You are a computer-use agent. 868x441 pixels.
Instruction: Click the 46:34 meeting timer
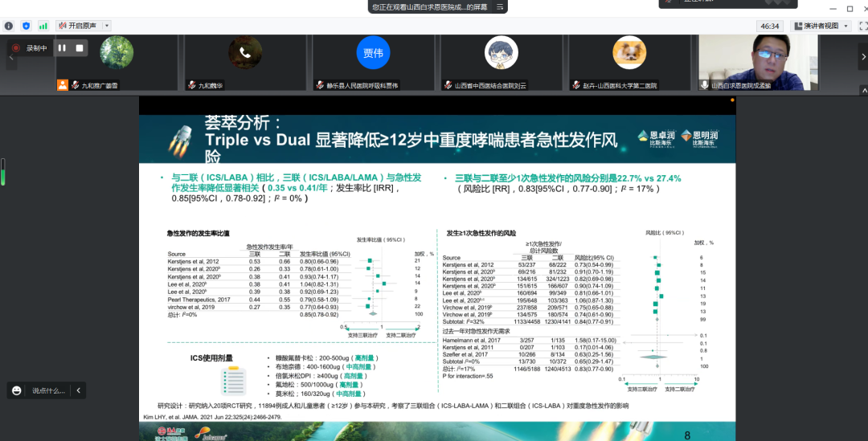click(771, 26)
